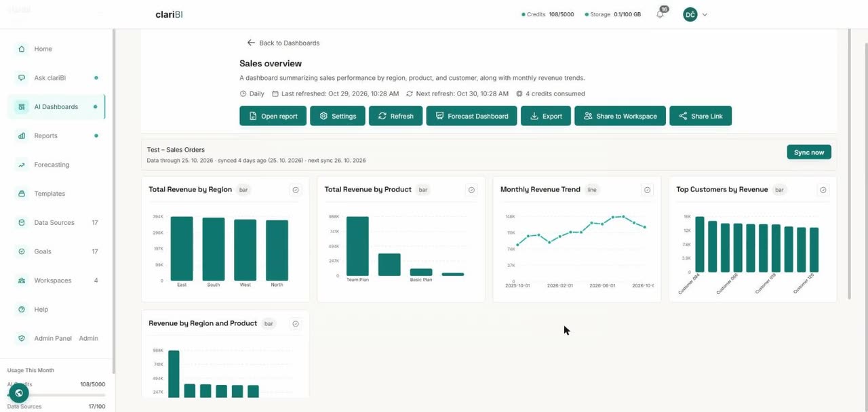Screen dimensions: 868x412
Task: Click the Storage 0.1/100 GB indicator
Action: (x=612, y=14)
